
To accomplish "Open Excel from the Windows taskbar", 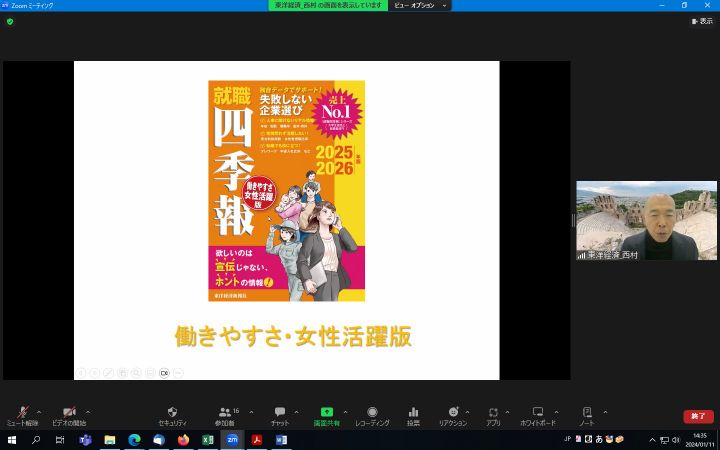I will point(208,440).
